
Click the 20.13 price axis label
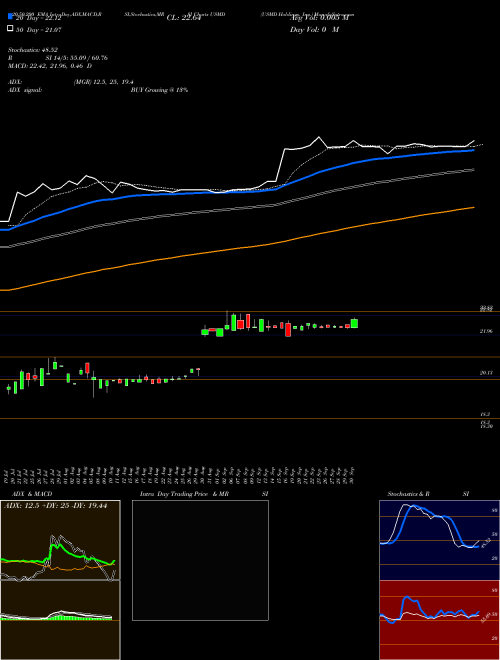486,373
